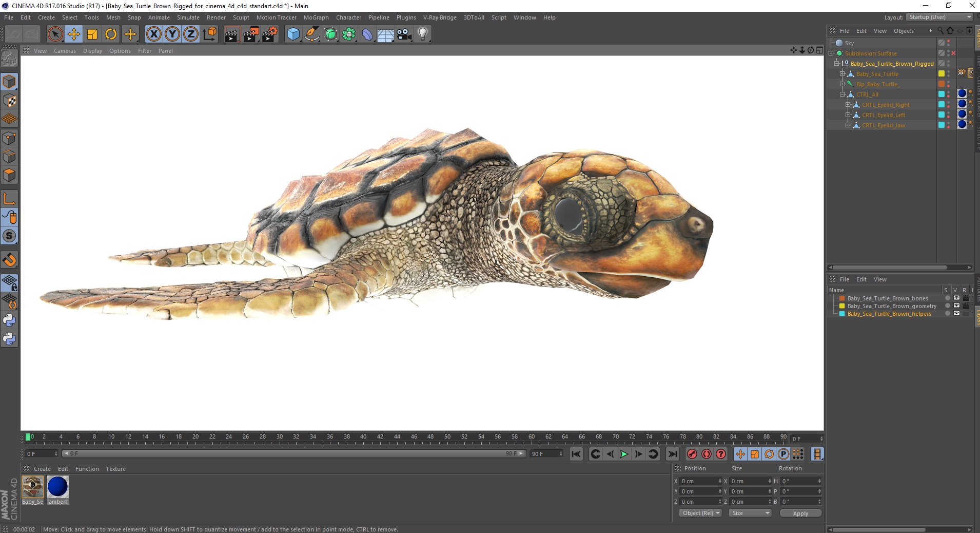Viewport: 980px width, 533px height.
Task: Add a Subdivision Surface generator
Action: click(x=330, y=34)
